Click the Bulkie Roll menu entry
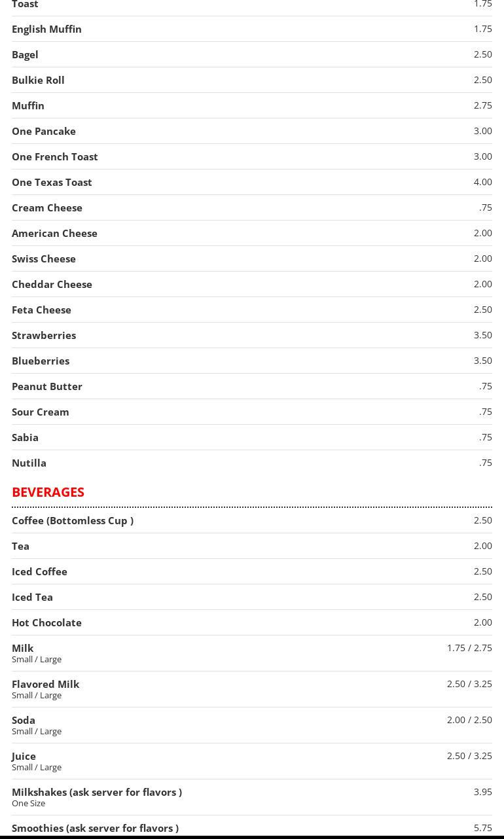This screenshot has width=504, height=839. click(x=38, y=80)
